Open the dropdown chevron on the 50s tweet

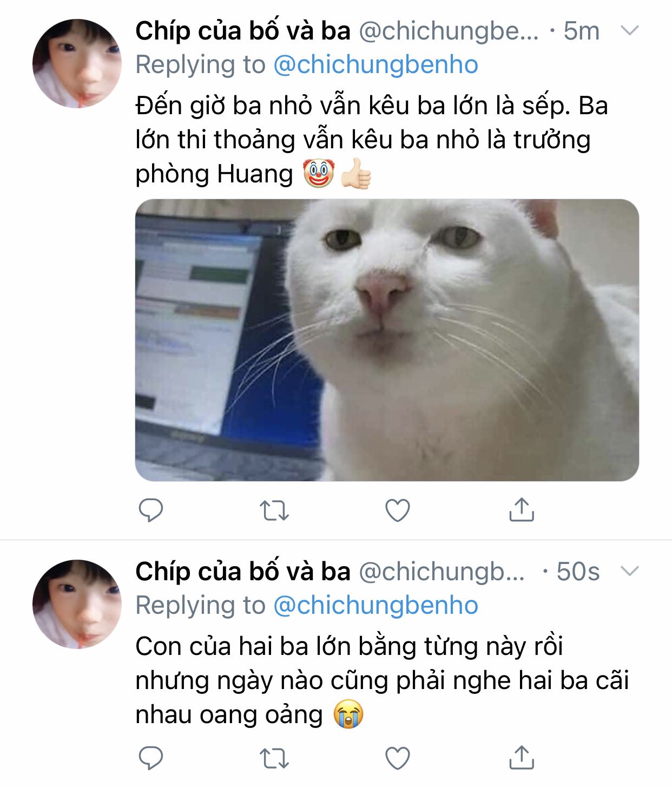[x=630, y=571]
